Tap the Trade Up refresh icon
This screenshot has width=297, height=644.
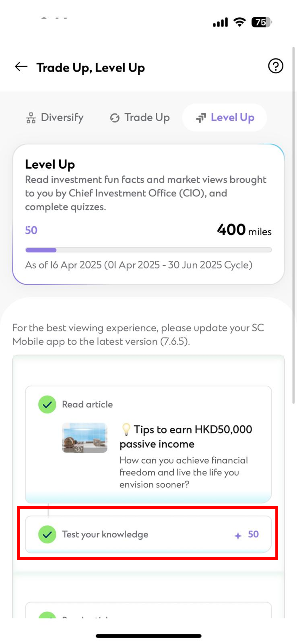click(115, 118)
